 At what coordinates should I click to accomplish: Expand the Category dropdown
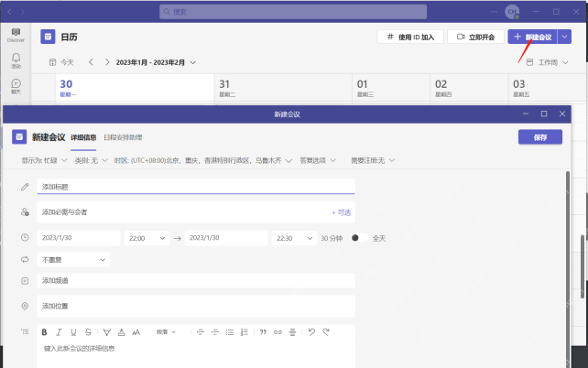point(91,160)
